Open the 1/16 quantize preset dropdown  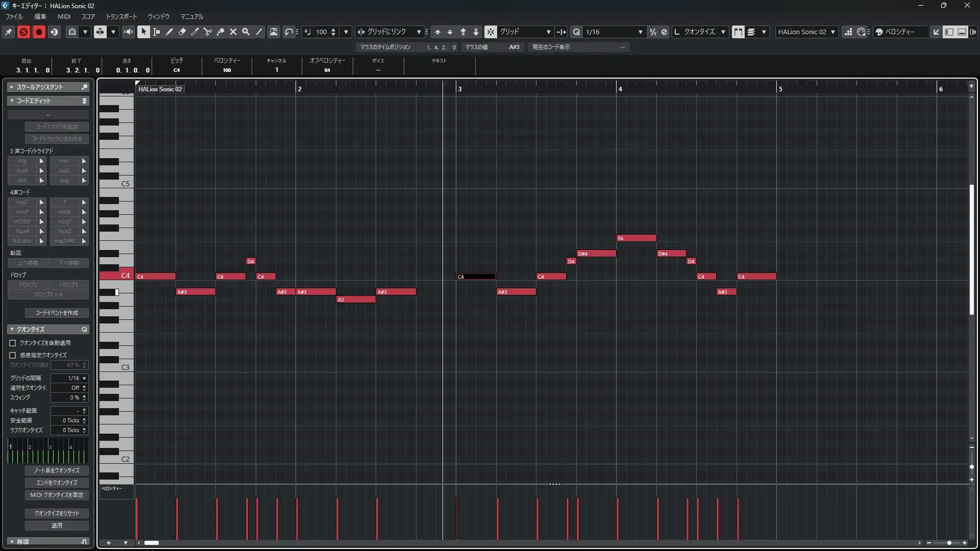coord(641,32)
